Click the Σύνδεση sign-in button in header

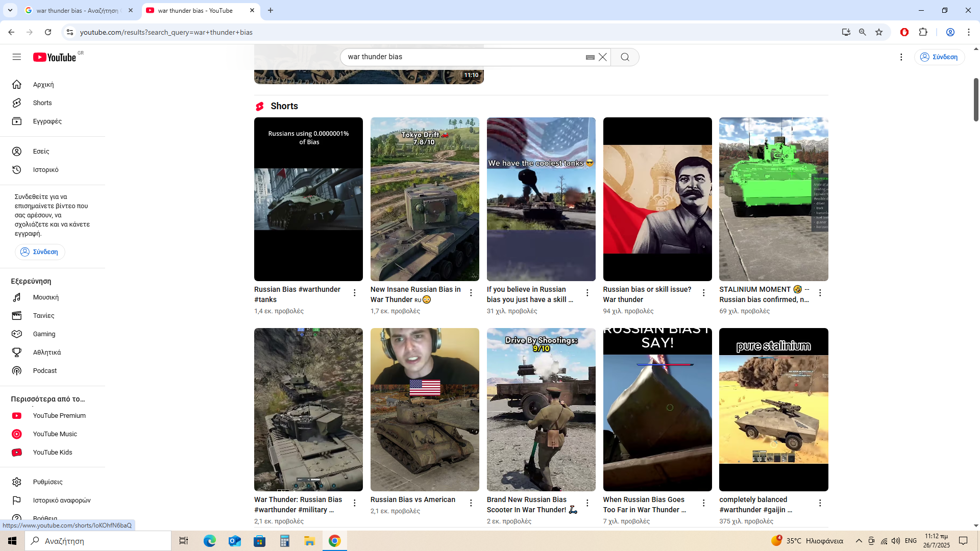pos(939,57)
